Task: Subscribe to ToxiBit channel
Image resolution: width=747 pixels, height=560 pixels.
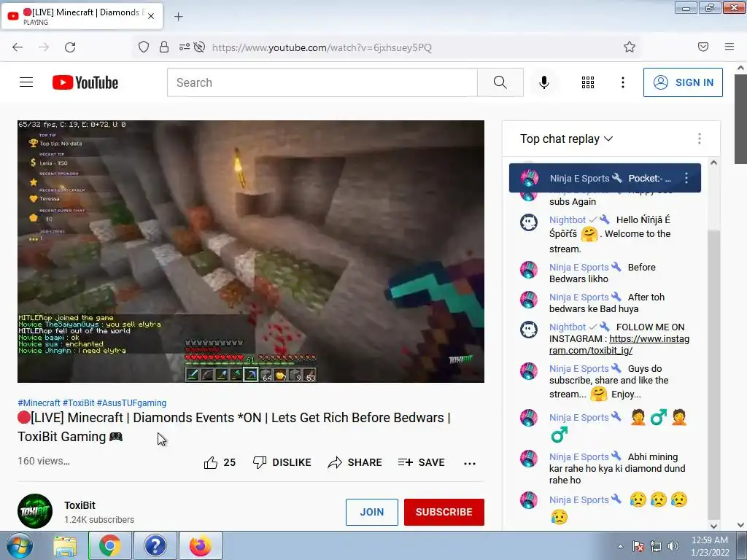Action: 444,512
